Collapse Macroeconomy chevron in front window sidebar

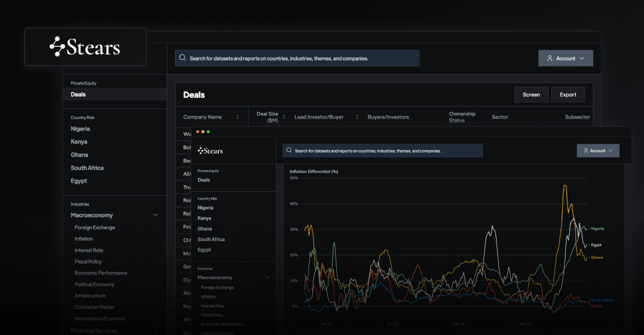267,278
